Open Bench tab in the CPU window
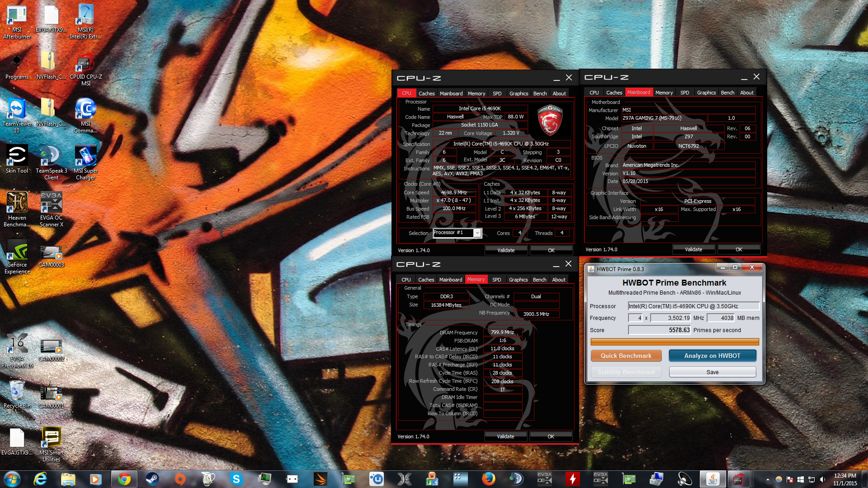Image resolution: width=868 pixels, height=488 pixels. pyautogui.click(x=540, y=94)
